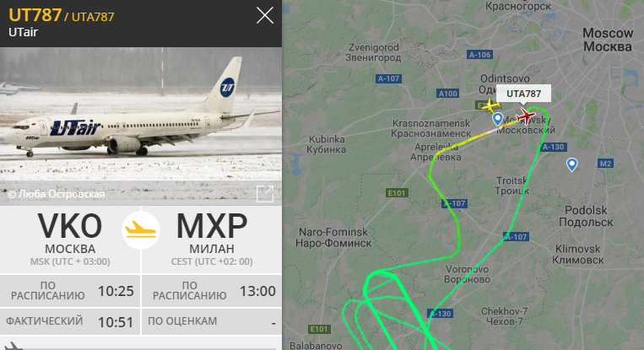Click the UTA787 callsign map label
This screenshot has height=350, width=644.
pos(523,94)
